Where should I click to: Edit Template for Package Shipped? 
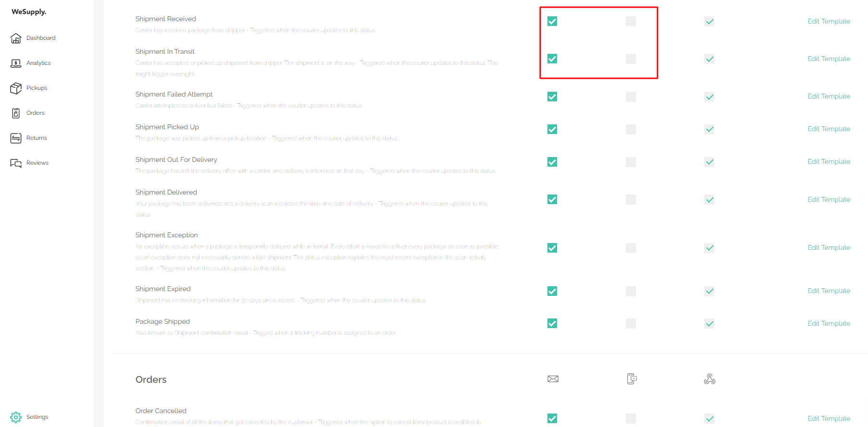click(829, 323)
